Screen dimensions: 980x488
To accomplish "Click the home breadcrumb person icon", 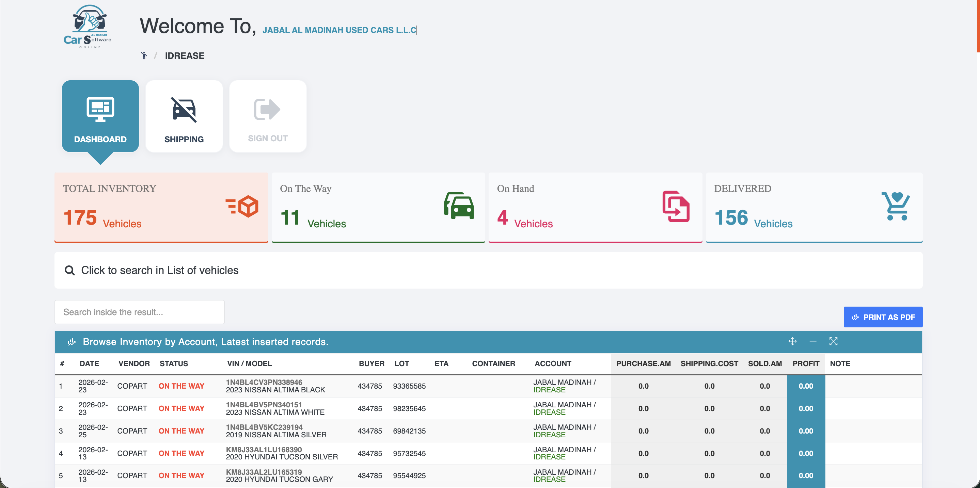I will click(x=144, y=56).
